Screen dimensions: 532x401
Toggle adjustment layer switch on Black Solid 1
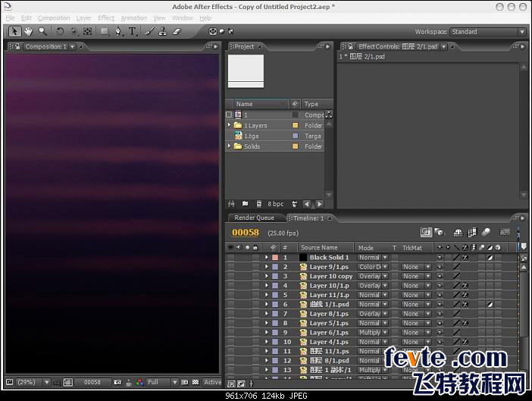(490, 258)
